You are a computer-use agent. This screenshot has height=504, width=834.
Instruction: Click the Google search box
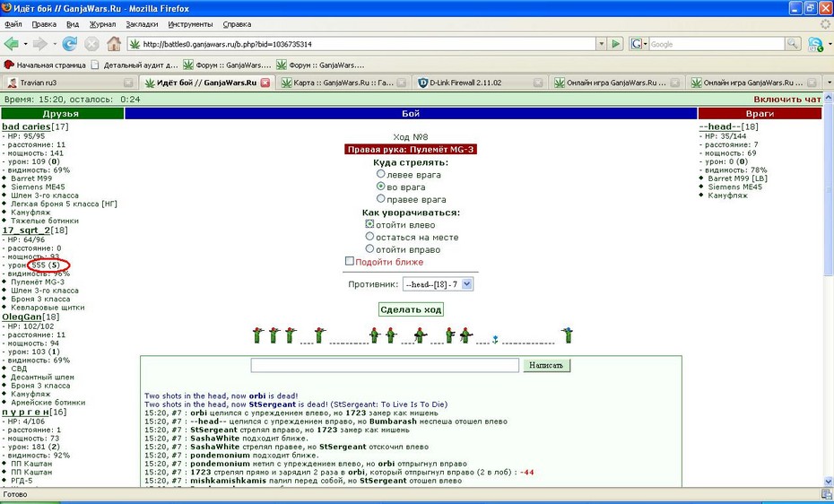[x=717, y=44]
